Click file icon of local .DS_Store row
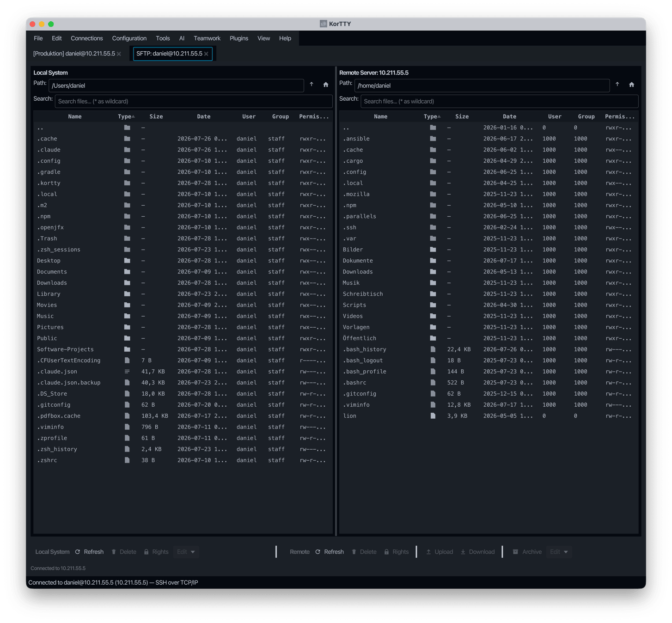 pyautogui.click(x=127, y=394)
